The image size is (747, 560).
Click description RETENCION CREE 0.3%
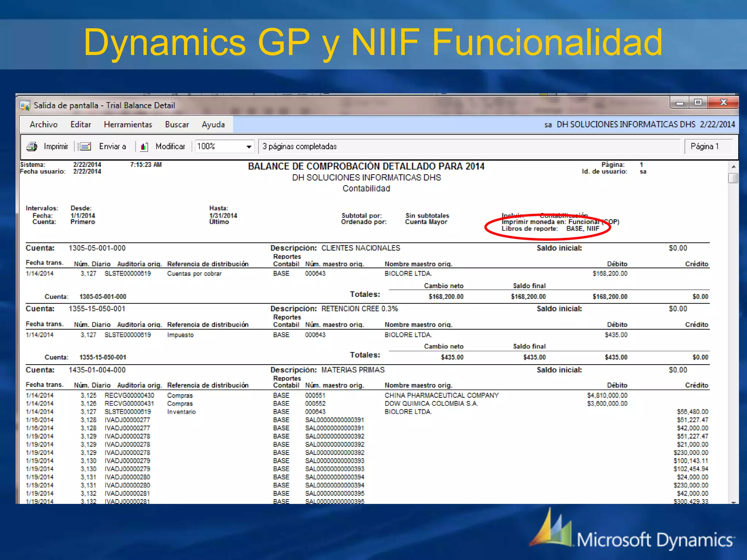[360, 308]
